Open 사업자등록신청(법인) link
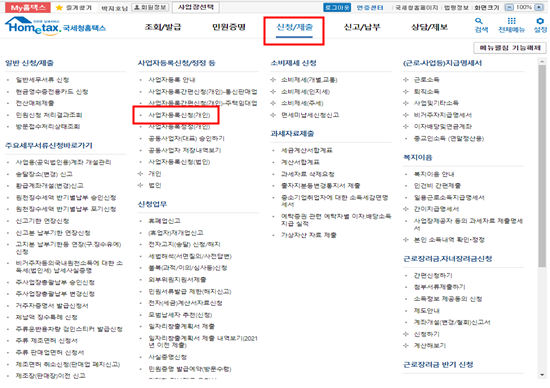 click(x=179, y=162)
